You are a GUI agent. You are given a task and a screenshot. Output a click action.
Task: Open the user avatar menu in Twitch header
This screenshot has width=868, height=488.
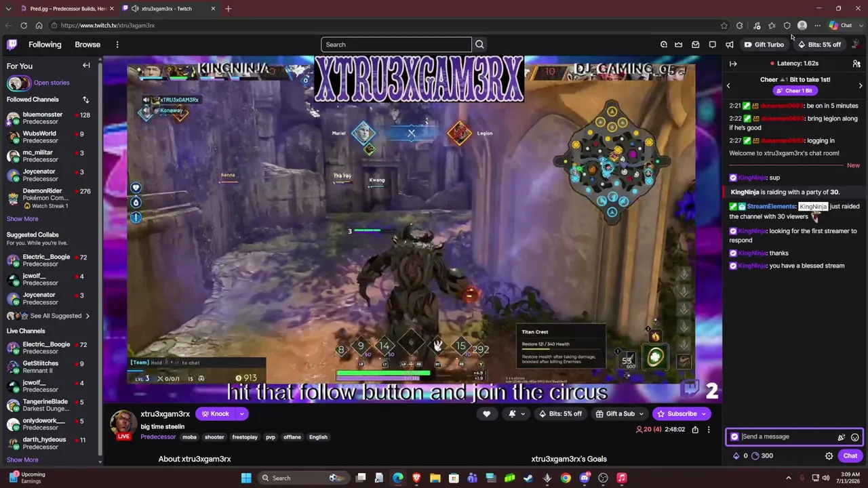click(x=856, y=45)
